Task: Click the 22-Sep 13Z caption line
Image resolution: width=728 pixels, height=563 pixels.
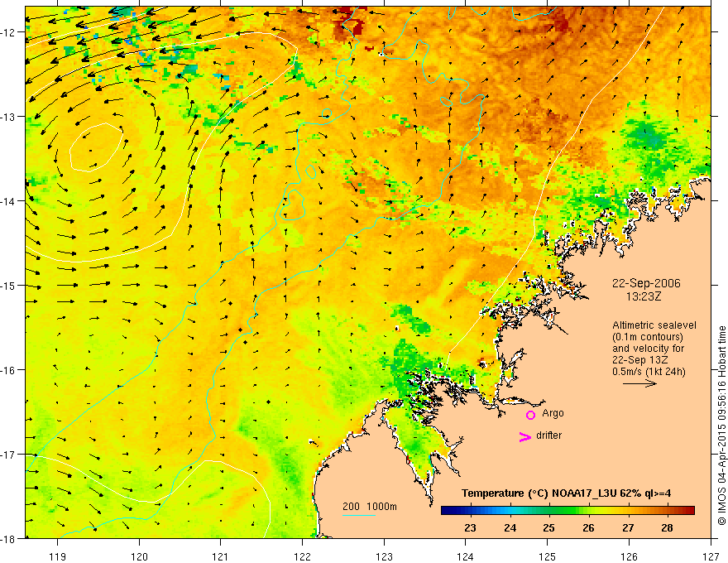Action: click(x=638, y=360)
